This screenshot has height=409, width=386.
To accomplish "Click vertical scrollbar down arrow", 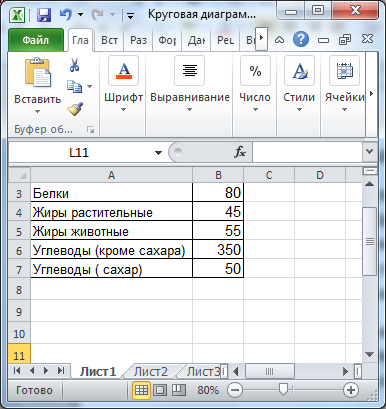I will point(370,354).
